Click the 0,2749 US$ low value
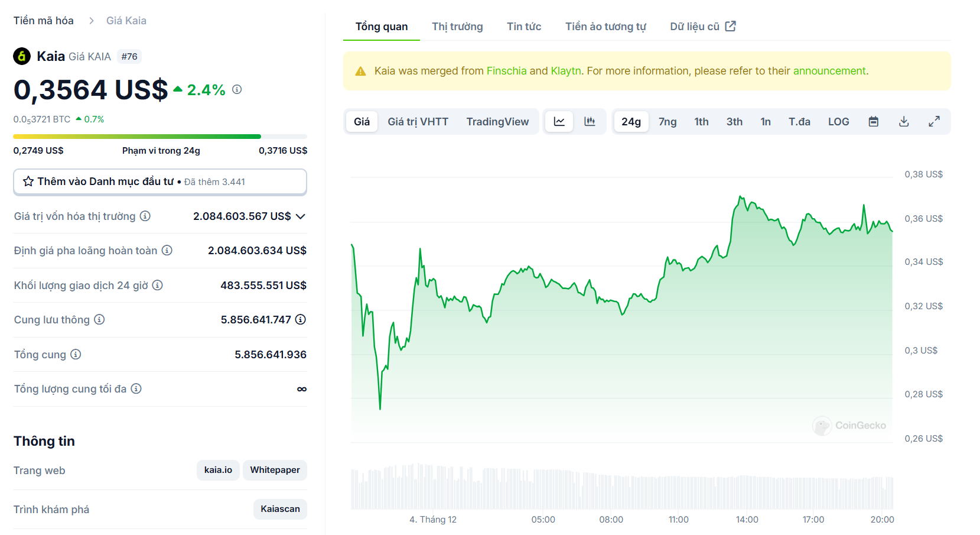The width and height of the screenshot is (980, 535). 38,151
